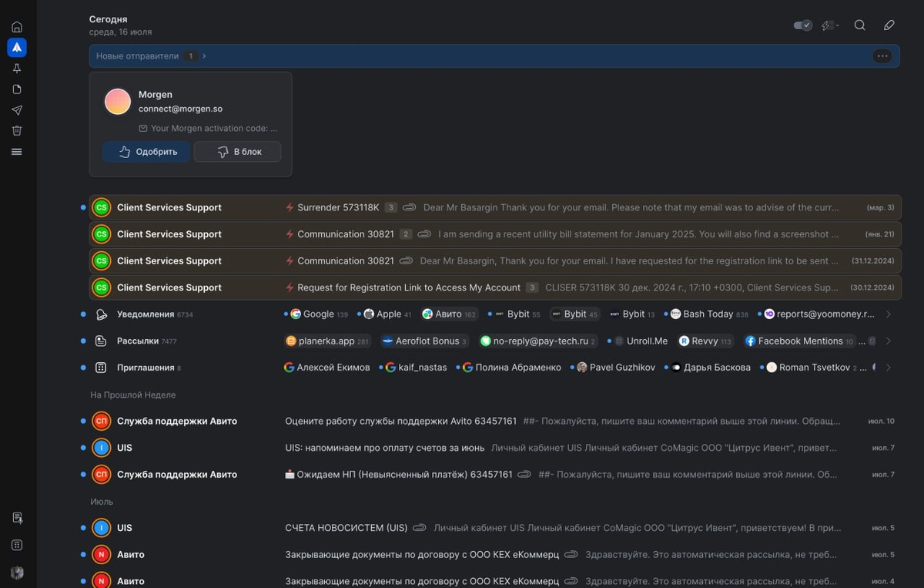Open the Home icon in the sidebar
The height and width of the screenshot is (588, 924).
click(x=17, y=27)
